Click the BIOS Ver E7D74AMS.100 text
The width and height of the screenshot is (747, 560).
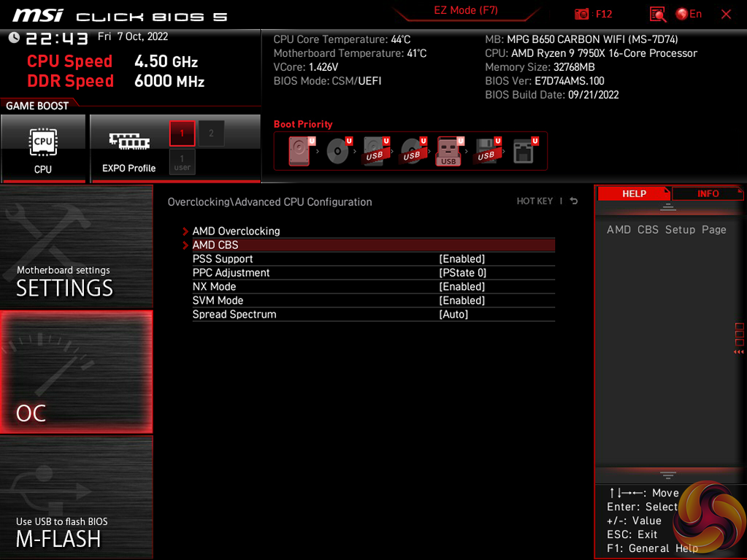(545, 81)
